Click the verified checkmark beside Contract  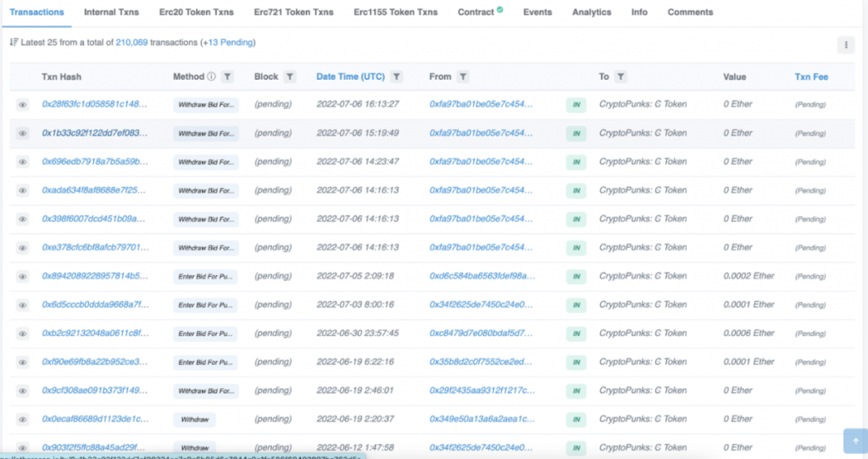[500, 9]
